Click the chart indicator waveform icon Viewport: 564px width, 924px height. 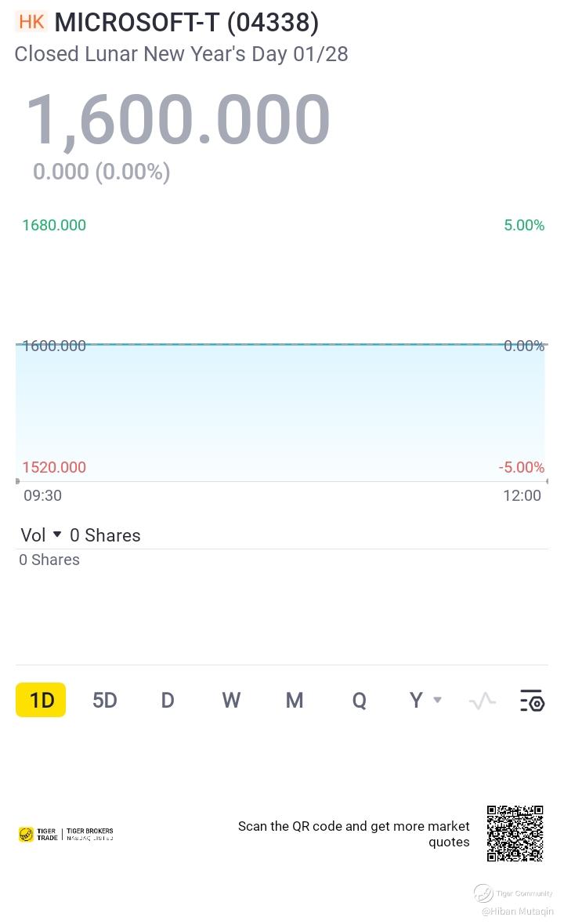coord(483,701)
